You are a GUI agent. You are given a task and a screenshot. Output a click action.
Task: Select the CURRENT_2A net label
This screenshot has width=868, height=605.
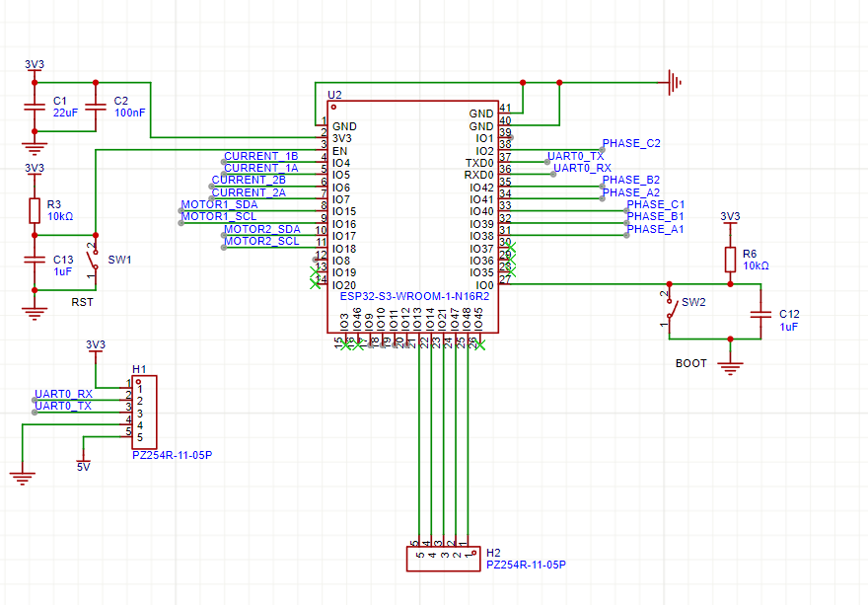(x=249, y=192)
